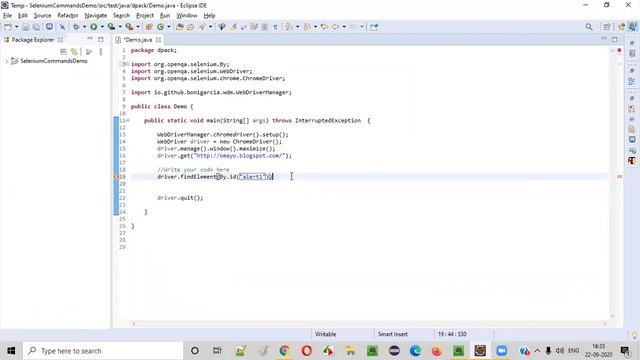This screenshot has width=640, height=360.
Task: Click the editor horizontal scrollbar
Action: 369,324
